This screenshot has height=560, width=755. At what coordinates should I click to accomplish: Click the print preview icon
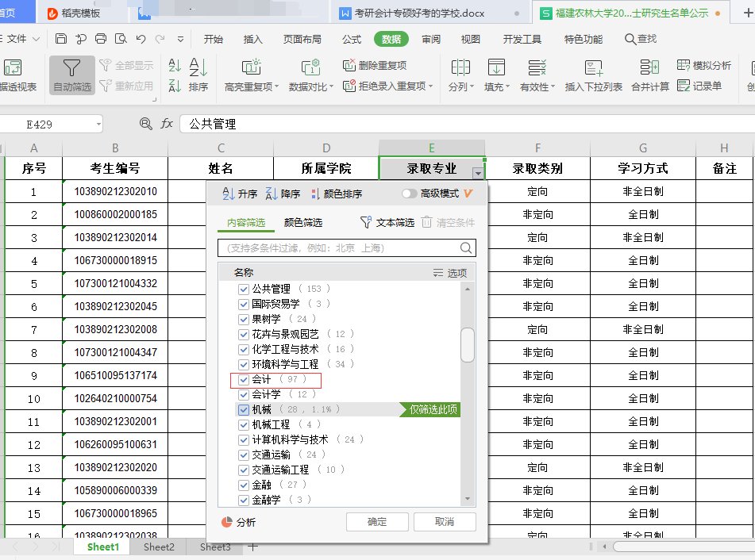pyautogui.click(x=121, y=39)
